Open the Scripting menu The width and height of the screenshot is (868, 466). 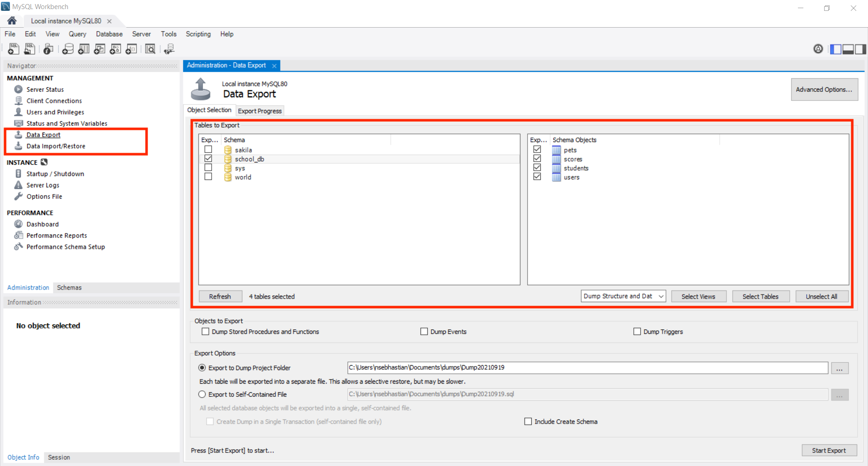pos(198,34)
